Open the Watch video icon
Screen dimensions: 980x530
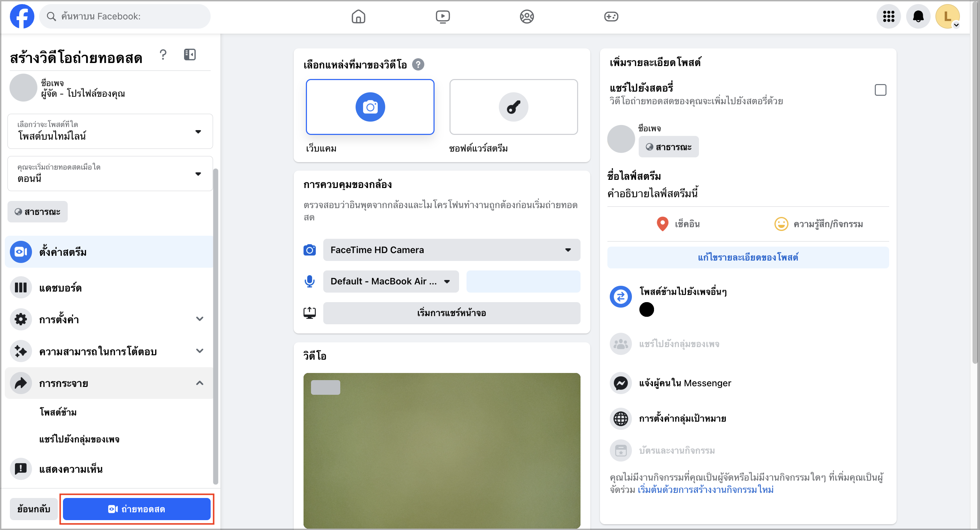(442, 16)
